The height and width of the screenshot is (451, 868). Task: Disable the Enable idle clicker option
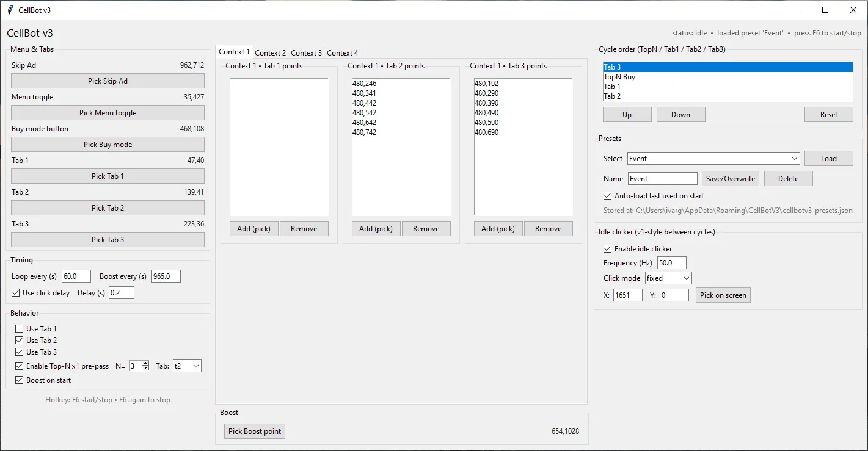[607, 248]
